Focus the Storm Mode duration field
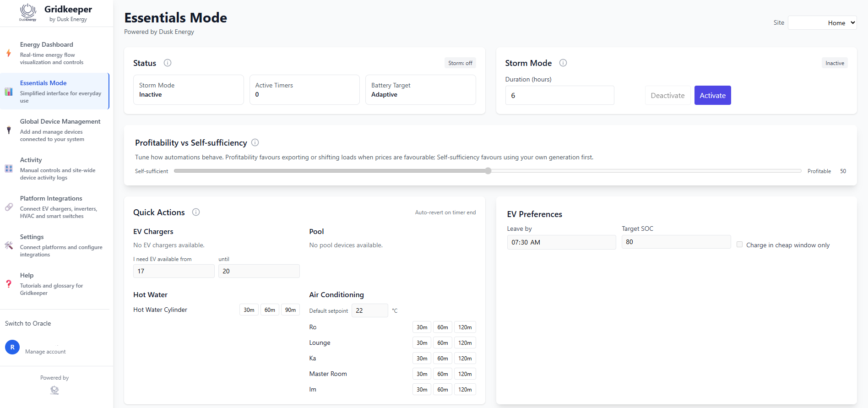The width and height of the screenshot is (868, 408). tap(559, 95)
